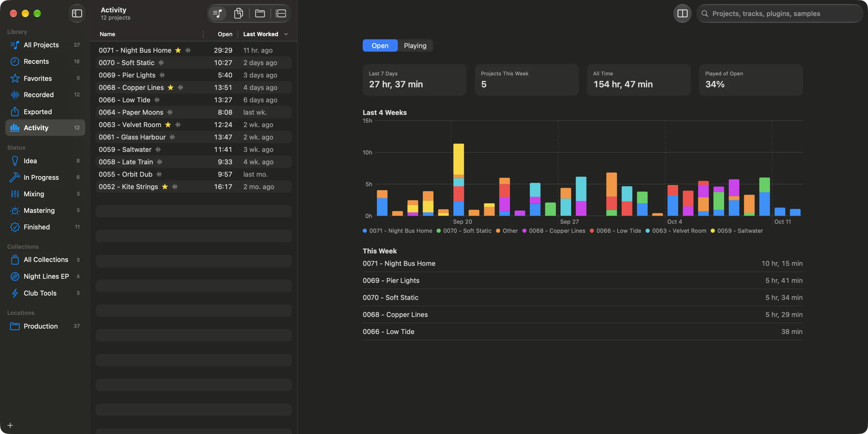Click the waveform icon beside Late Train
Screen dimensions: 868x434
tap(160, 162)
